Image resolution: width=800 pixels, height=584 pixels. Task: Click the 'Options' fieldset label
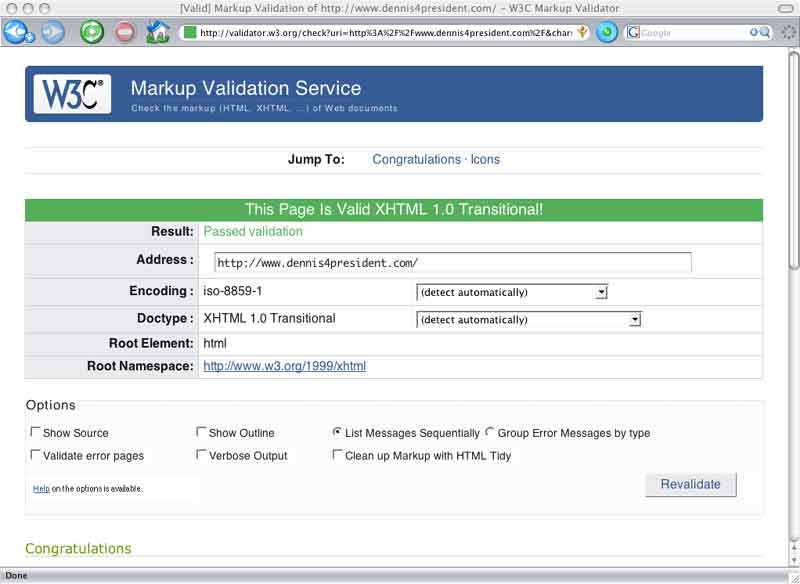coord(51,405)
